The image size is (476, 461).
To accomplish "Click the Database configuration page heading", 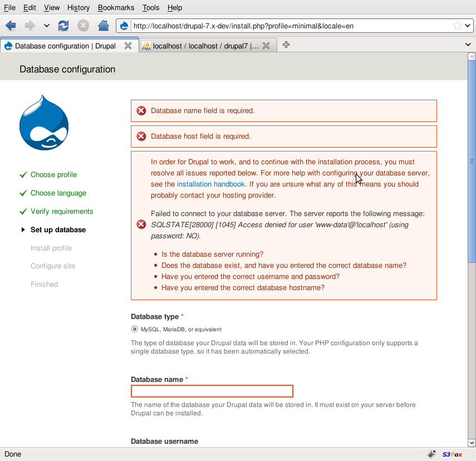I will (x=67, y=69).
